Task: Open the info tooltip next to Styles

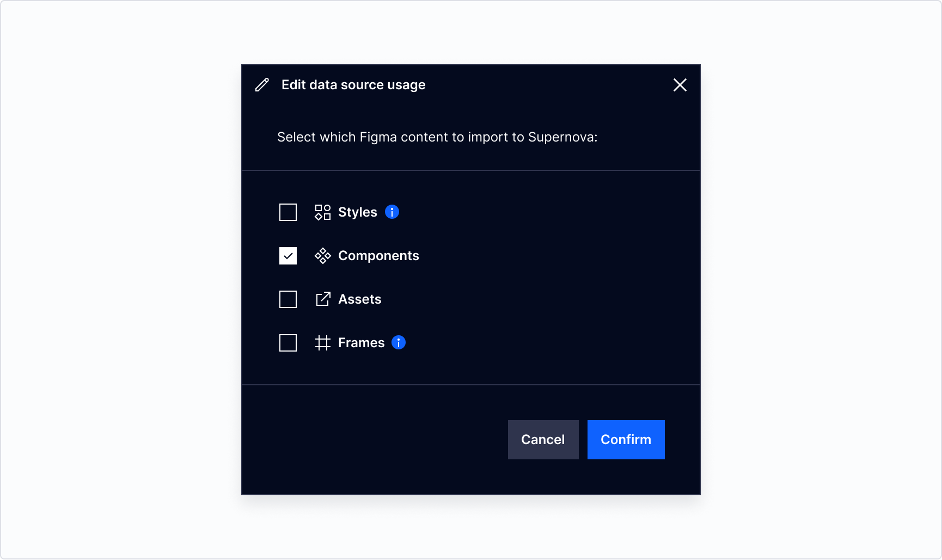Action: click(392, 212)
